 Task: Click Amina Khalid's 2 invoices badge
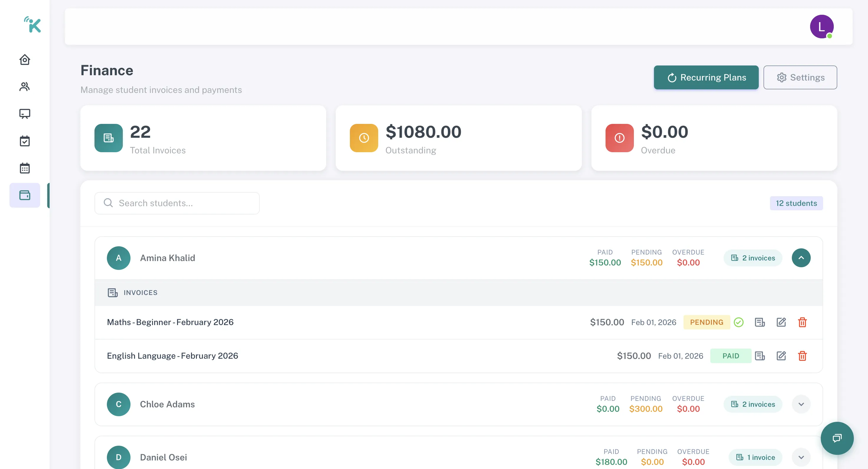pyautogui.click(x=753, y=258)
